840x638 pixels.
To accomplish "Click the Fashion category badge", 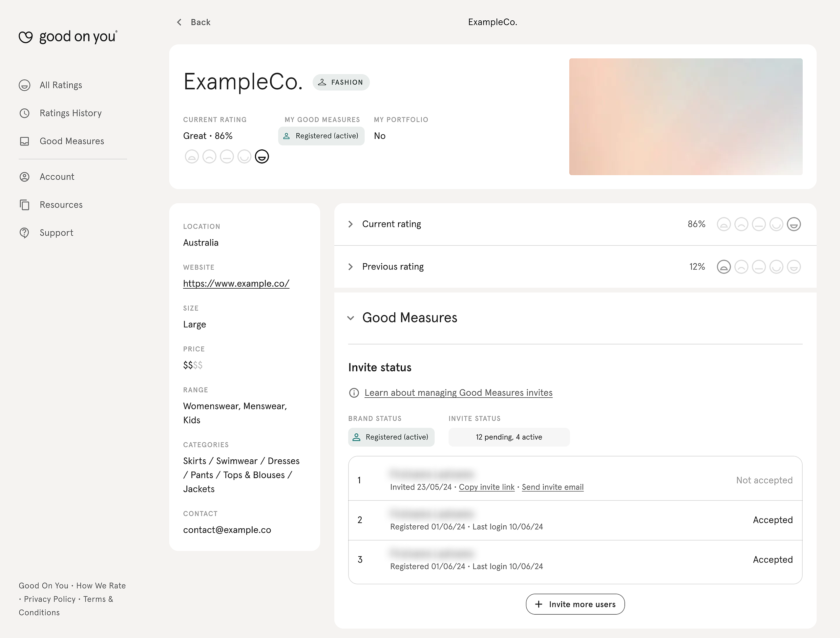I will point(341,82).
